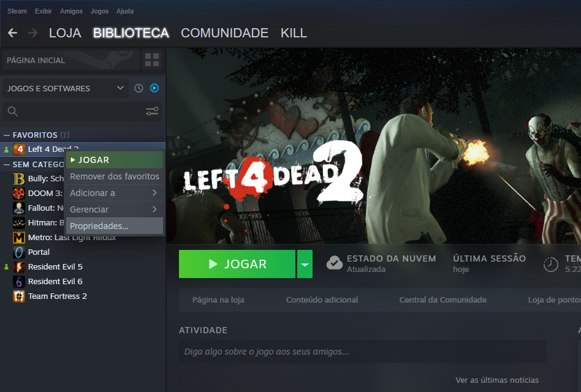Click the play time clock icon
This screenshot has height=392, width=581.
pos(550,265)
